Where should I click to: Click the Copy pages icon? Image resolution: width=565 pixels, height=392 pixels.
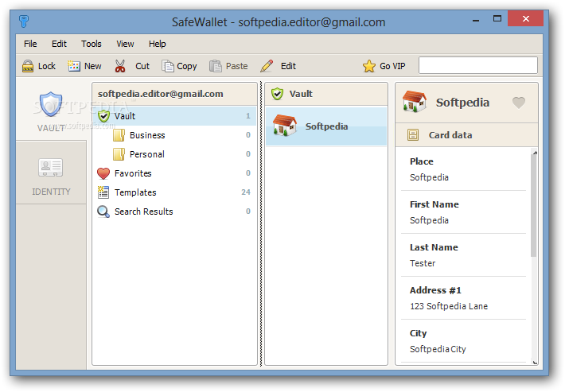pos(168,66)
